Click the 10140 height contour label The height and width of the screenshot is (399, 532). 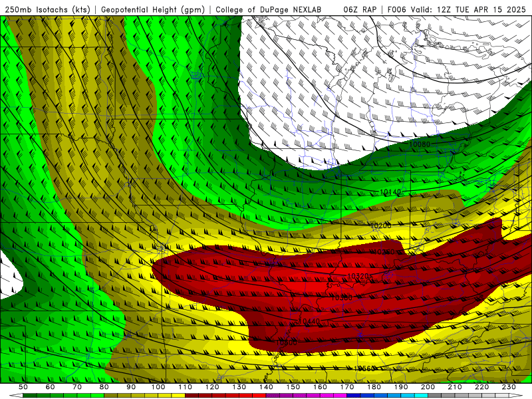coord(390,192)
